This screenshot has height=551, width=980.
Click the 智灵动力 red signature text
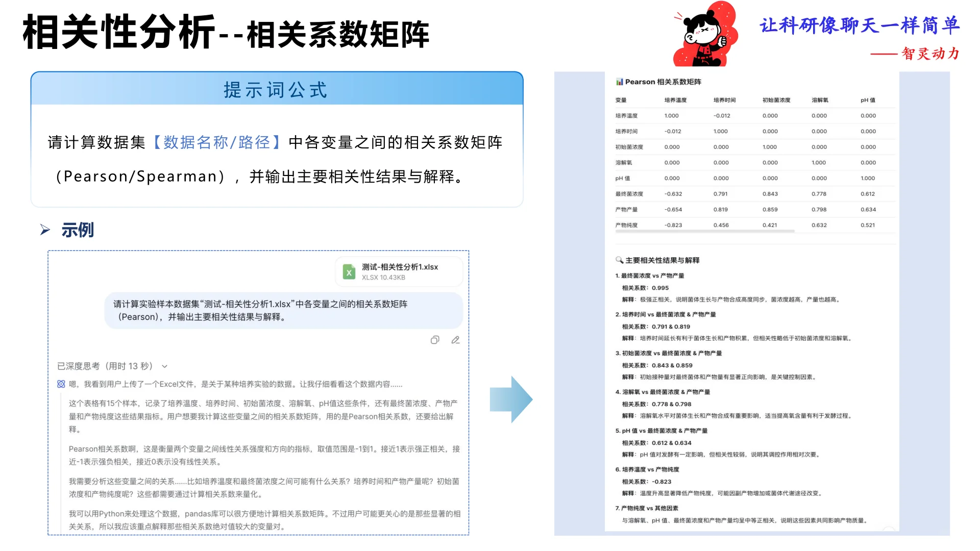coord(930,54)
